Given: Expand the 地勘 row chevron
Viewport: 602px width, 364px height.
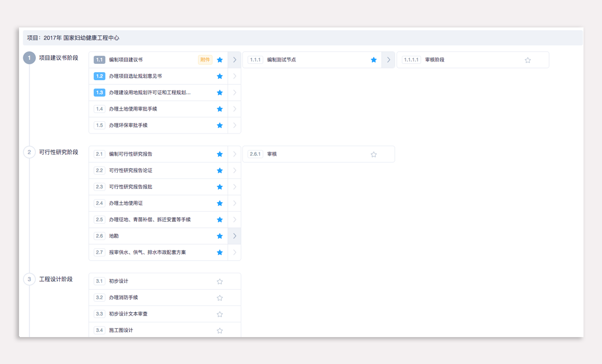Looking at the screenshot, I should 234,236.
